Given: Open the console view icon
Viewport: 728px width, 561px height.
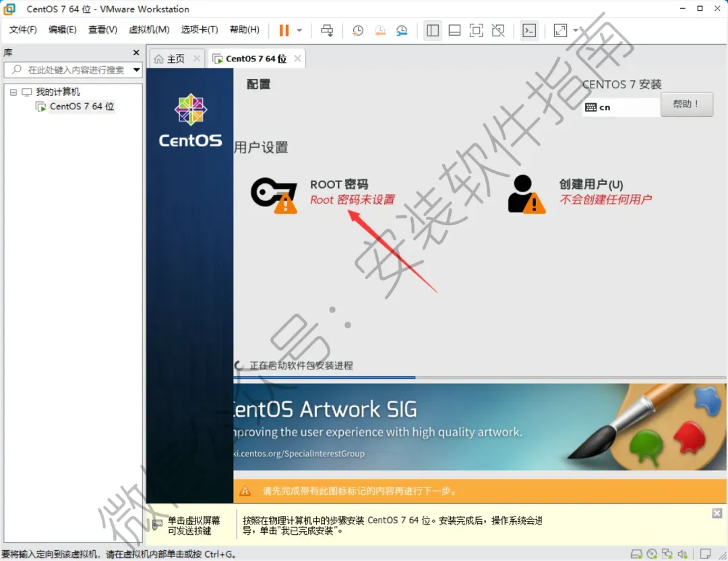Looking at the screenshot, I should pyautogui.click(x=529, y=30).
